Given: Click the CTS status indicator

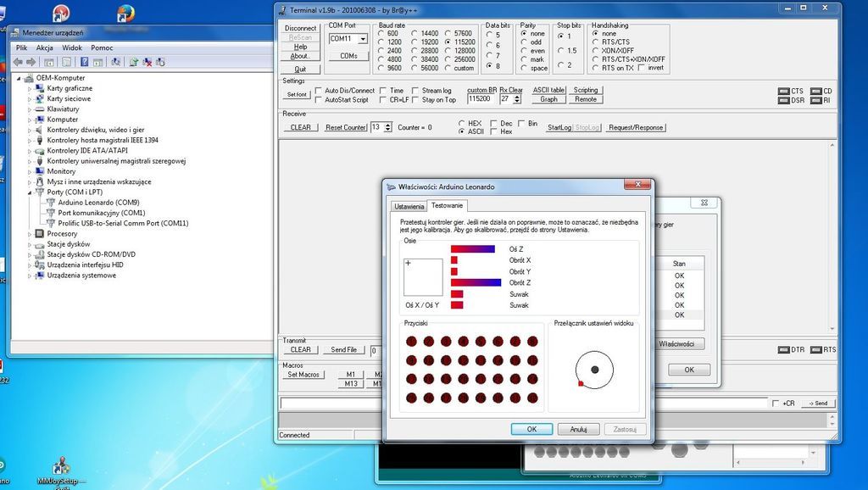Looking at the screenshot, I should (x=783, y=91).
